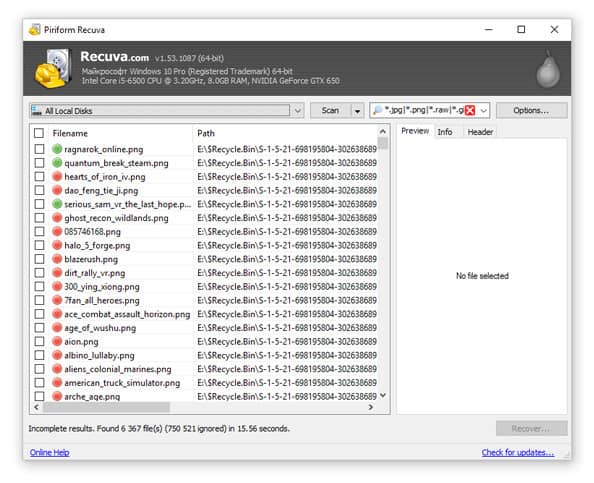Click the horizontal scrollbar right arrow

[x=371, y=407]
